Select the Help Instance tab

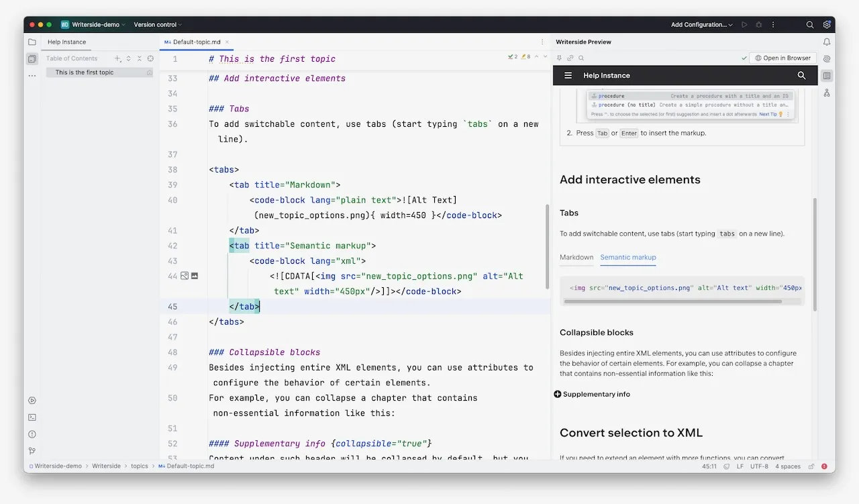(x=66, y=42)
